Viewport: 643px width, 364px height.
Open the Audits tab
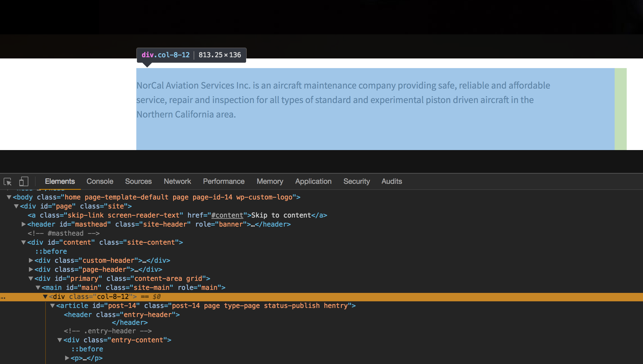tap(391, 181)
